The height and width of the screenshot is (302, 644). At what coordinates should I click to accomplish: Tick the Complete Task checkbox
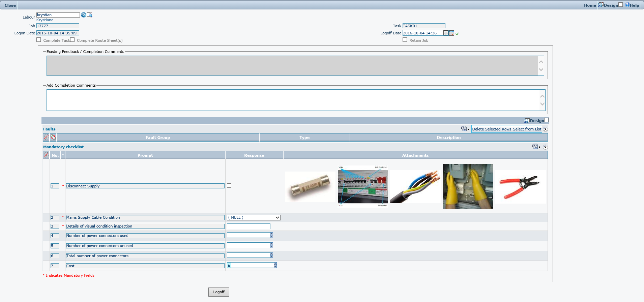point(39,40)
